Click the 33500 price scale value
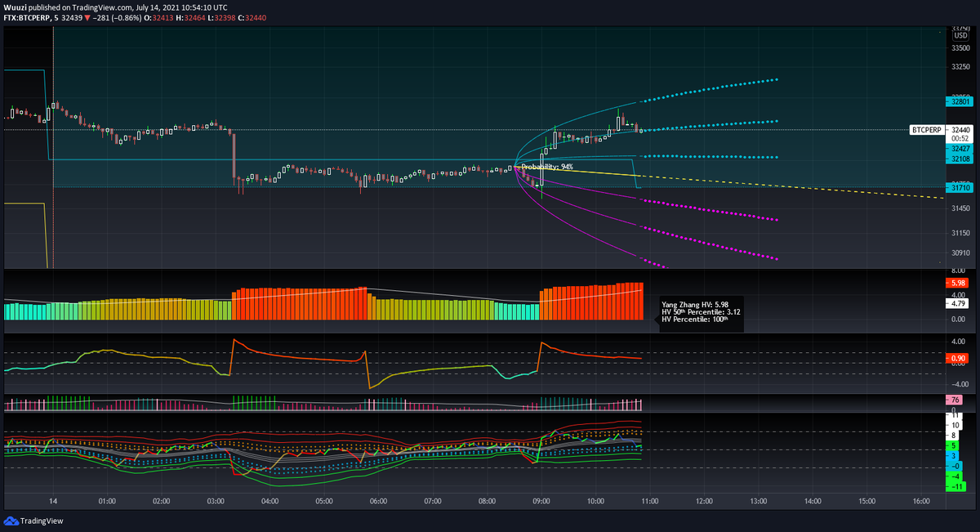This screenshot has height=532, width=980. 960,48
